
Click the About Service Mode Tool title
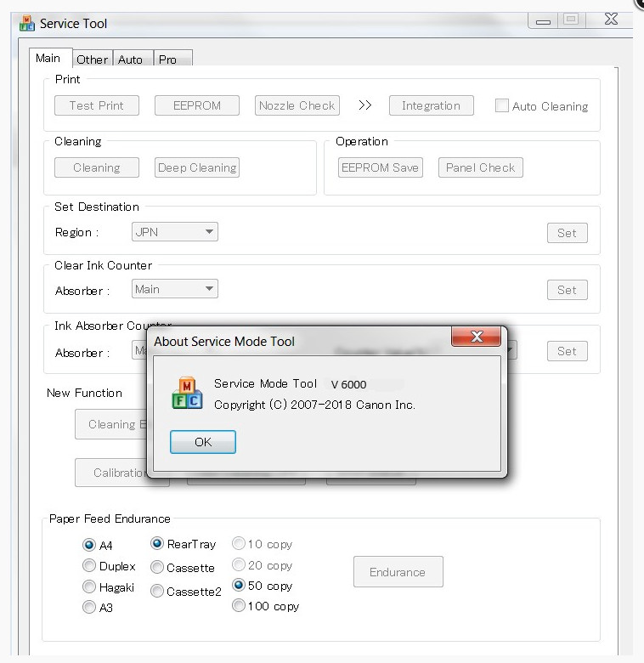224,341
